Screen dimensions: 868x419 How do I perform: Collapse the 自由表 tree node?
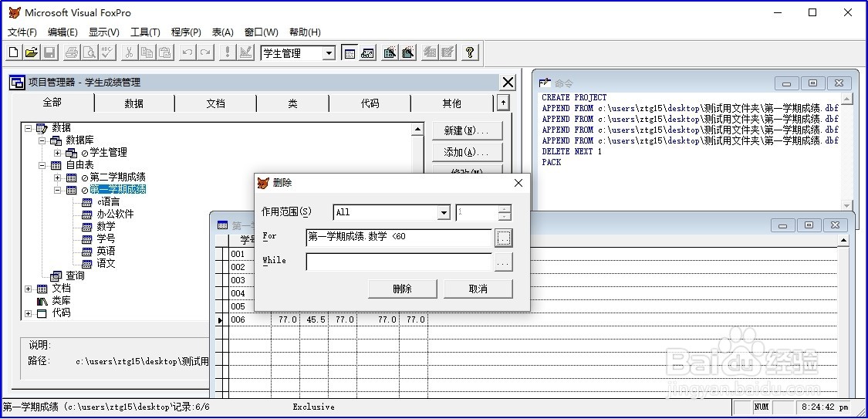click(42, 165)
